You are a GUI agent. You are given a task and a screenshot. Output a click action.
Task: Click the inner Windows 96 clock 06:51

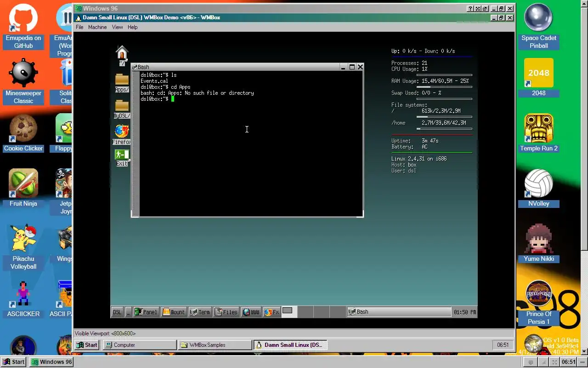503,345
